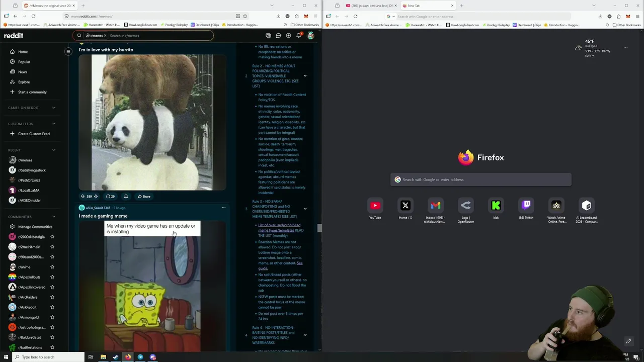Open r/Satisfyingasfuck from recent list
Image resolution: width=644 pixels, height=362 pixels.
tap(32, 170)
